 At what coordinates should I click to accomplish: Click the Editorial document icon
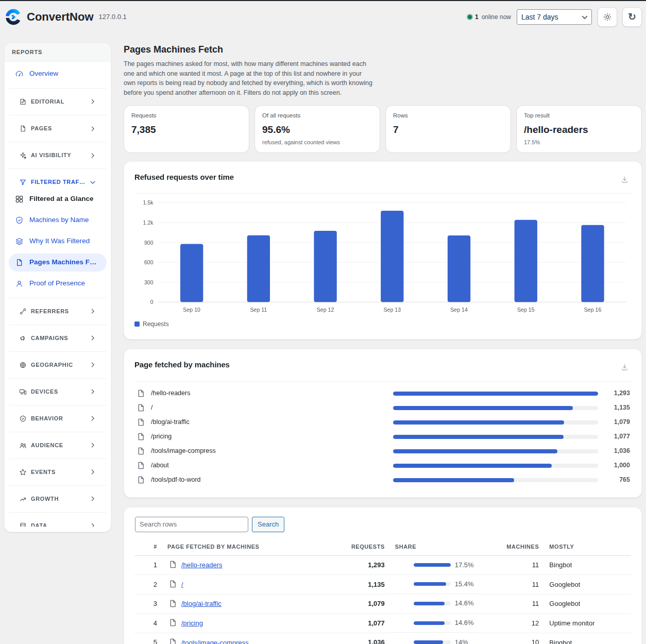(23, 102)
